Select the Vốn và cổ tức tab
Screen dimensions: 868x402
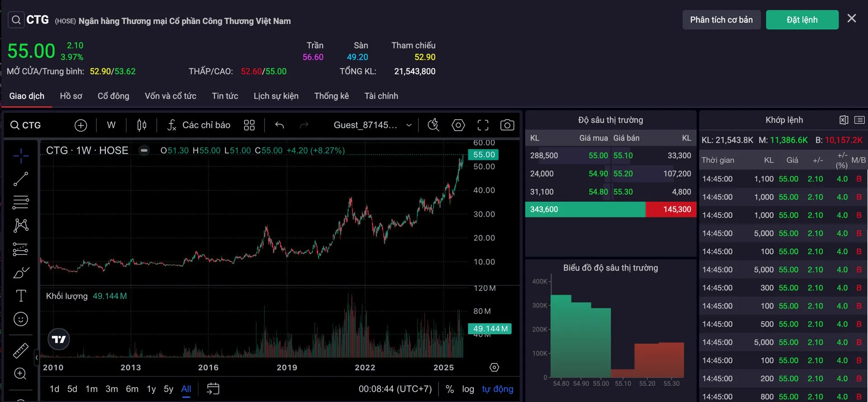pos(170,96)
